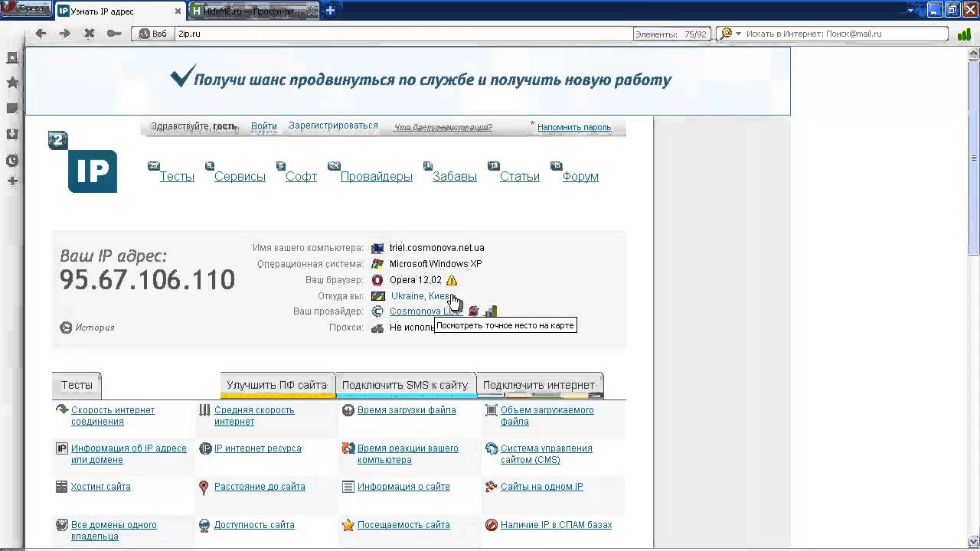The height and width of the screenshot is (551, 980).
Task: Open Система управления сайтом (CMS) link
Action: 547,454
